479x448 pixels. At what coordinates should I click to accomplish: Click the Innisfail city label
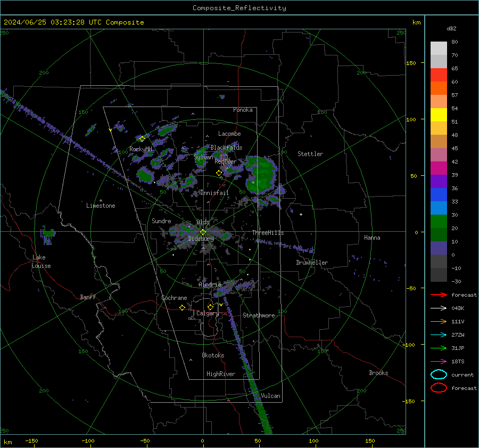pyautogui.click(x=214, y=193)
